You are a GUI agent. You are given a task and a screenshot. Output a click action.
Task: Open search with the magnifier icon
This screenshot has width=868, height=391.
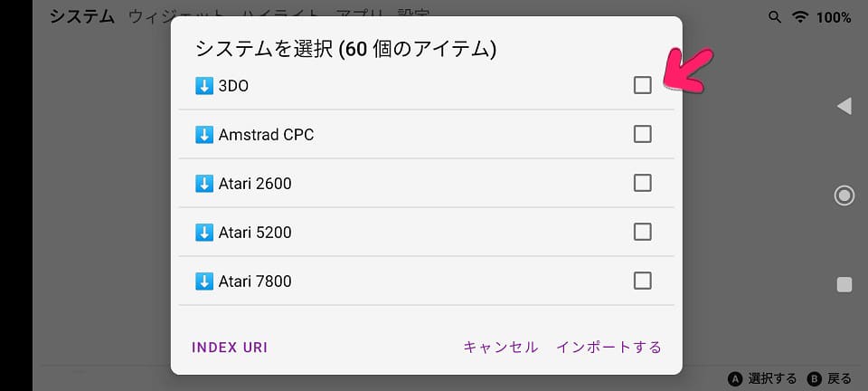pos(775,17)
